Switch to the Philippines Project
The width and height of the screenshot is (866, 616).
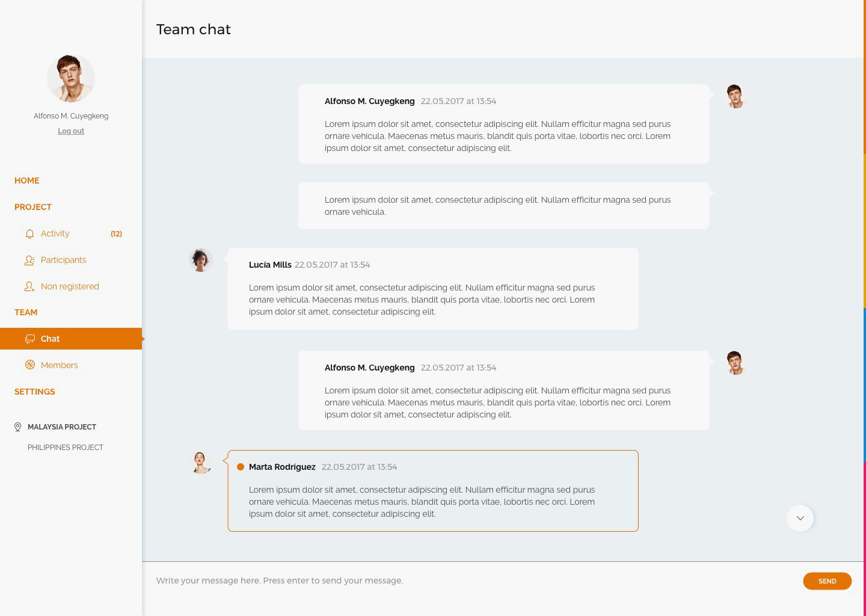click(x=66, y=448)
